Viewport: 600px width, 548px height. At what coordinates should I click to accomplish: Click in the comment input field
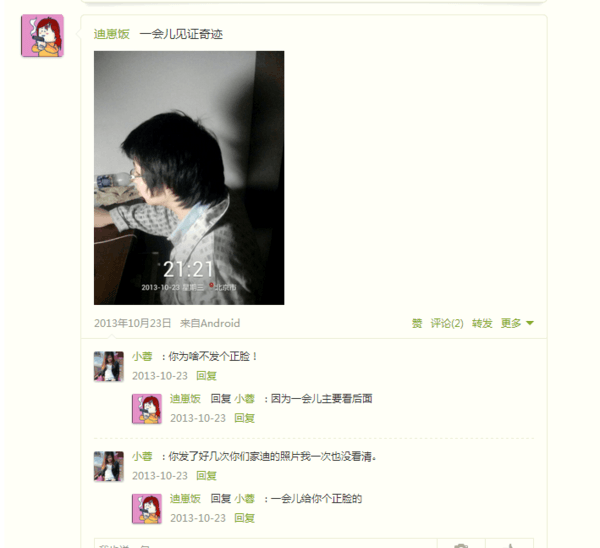[x=266, y=544]
